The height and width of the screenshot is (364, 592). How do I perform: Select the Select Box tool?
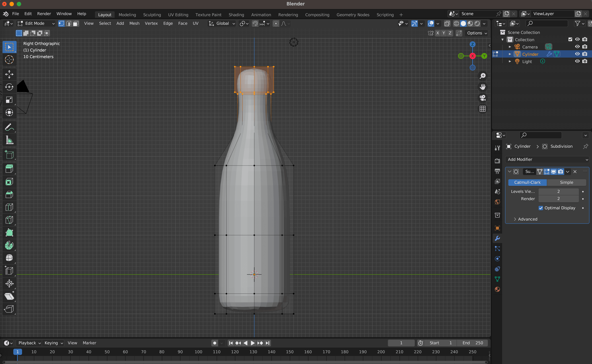point(9,47)
